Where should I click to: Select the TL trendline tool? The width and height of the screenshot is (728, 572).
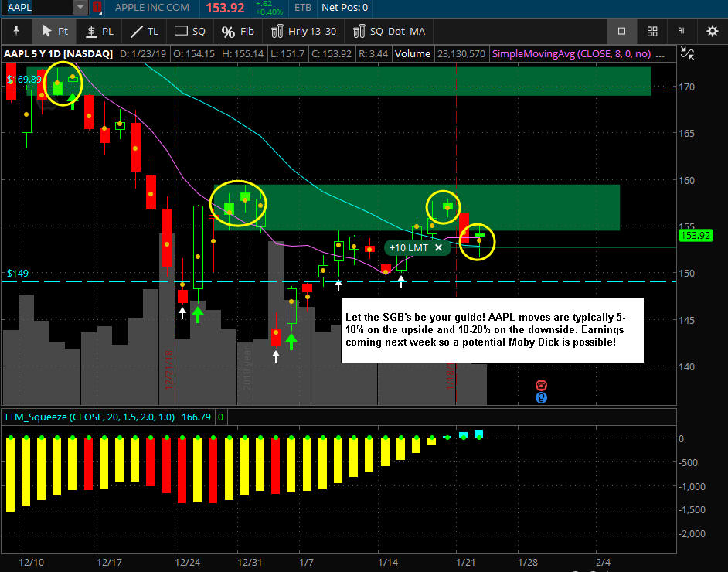click(145, 31)
